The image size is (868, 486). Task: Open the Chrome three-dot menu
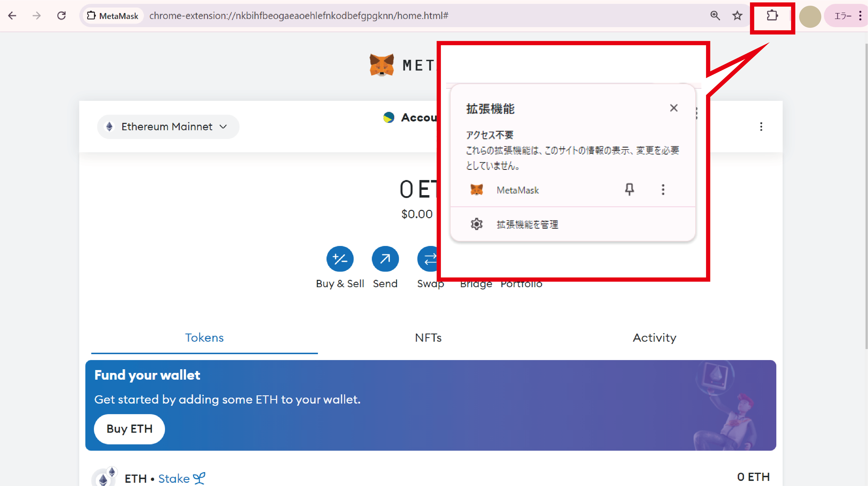(x=860, y=16)
